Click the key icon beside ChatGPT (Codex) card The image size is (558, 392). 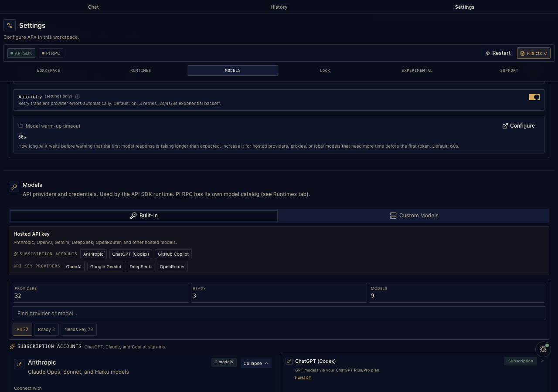[x=289, y=361]
